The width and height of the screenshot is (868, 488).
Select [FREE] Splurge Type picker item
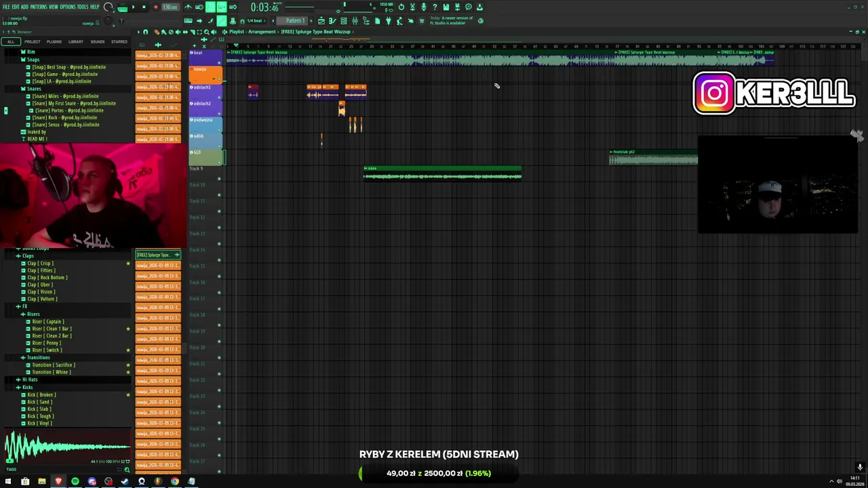[x=158, y=255]
